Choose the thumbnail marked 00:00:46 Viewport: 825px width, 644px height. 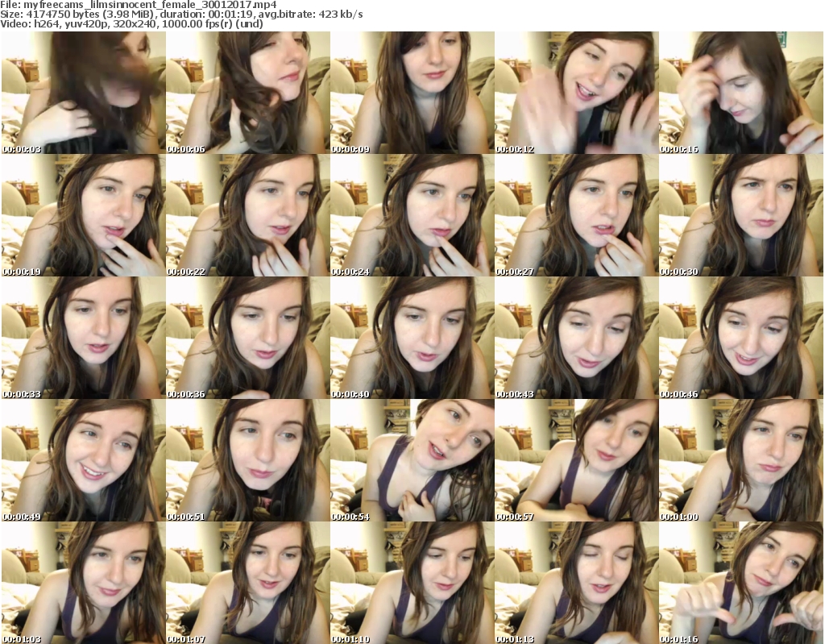(x=741, y=338)
